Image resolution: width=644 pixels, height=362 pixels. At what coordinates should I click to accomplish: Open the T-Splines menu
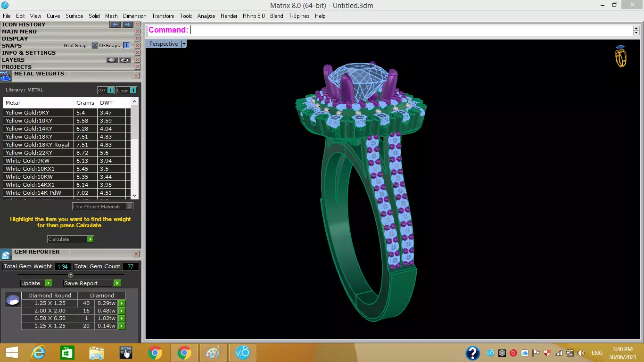click(299, 16)
